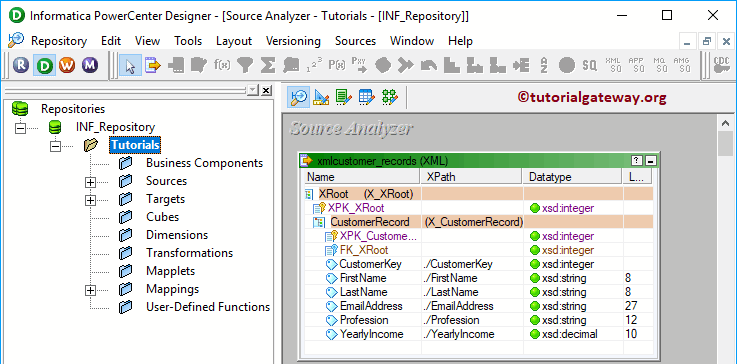Select the CustomerKey column row

478,264
